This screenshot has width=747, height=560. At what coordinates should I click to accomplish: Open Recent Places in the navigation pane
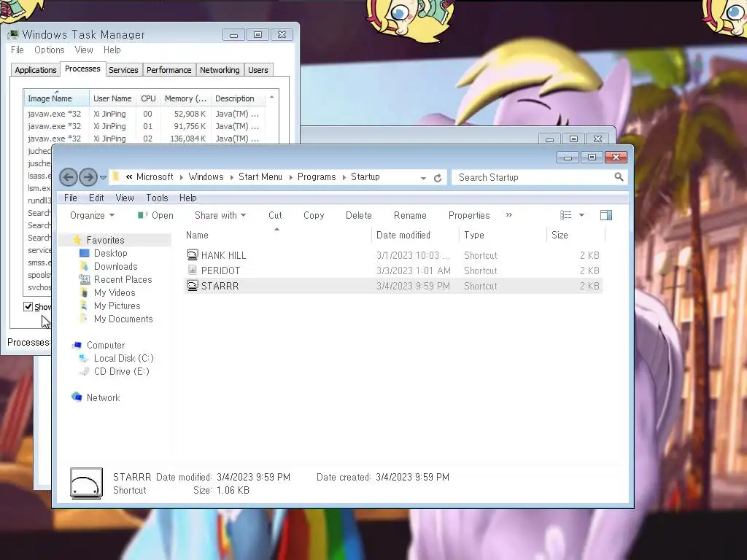tap(123, 279)
